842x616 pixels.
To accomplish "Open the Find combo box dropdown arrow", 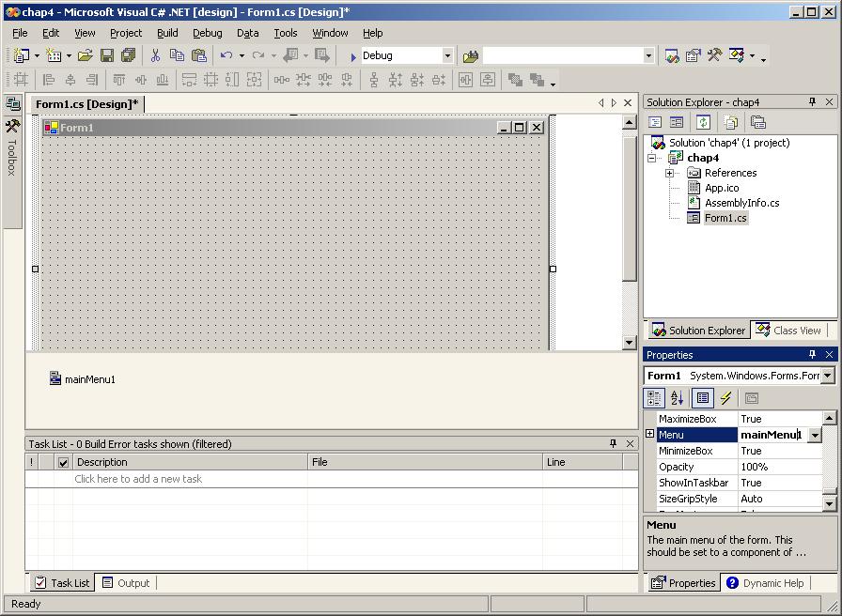I will (648, 55).
